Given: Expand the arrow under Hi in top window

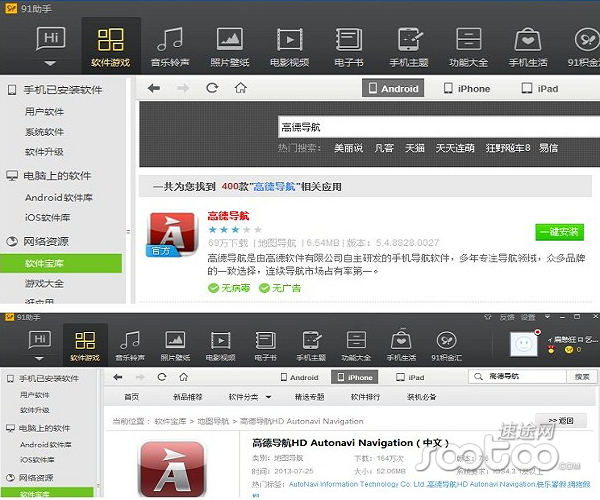Looking at the screenshot, I should tap(50, 63).
